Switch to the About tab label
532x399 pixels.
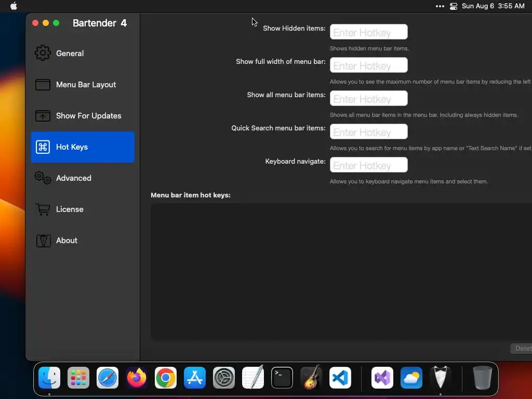pos(66,241)
